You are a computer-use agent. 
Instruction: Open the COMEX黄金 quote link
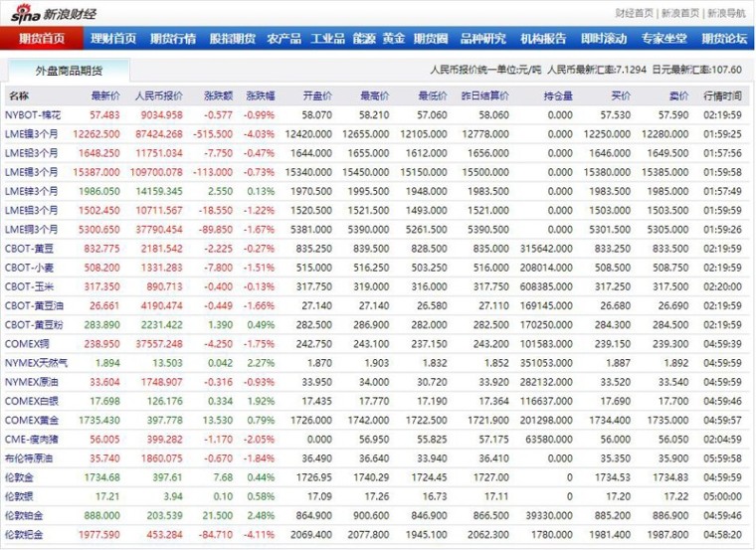click(32, 421)
